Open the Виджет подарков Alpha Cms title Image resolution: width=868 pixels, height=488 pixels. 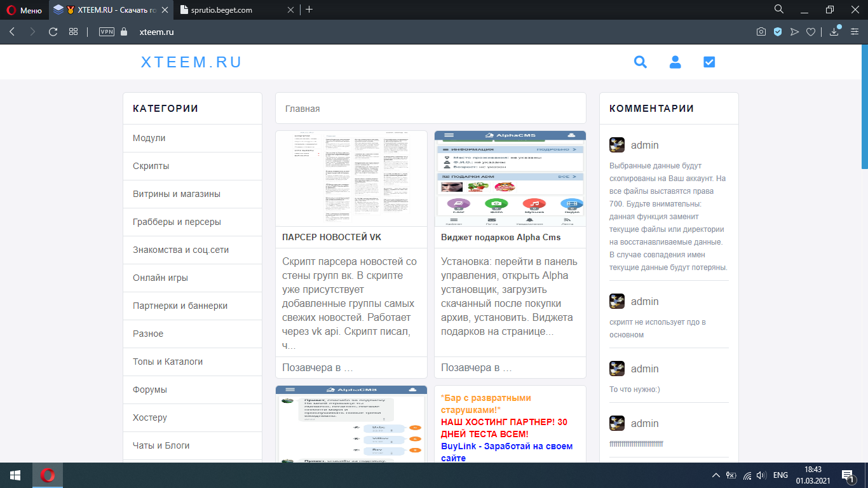[x=501, y=237]
